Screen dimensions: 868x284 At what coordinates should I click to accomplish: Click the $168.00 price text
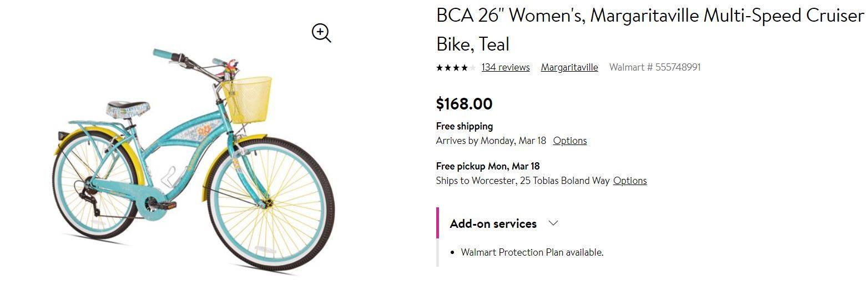coord(465,104)
